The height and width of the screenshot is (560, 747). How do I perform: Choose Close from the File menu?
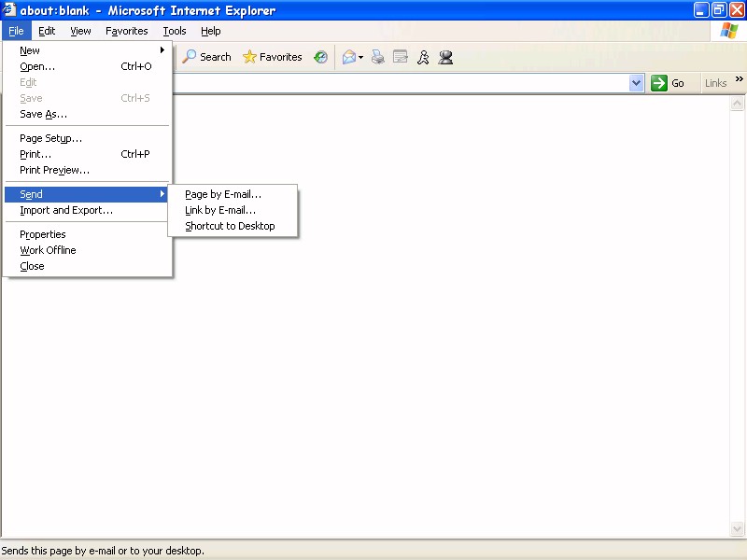coord(87,266)
